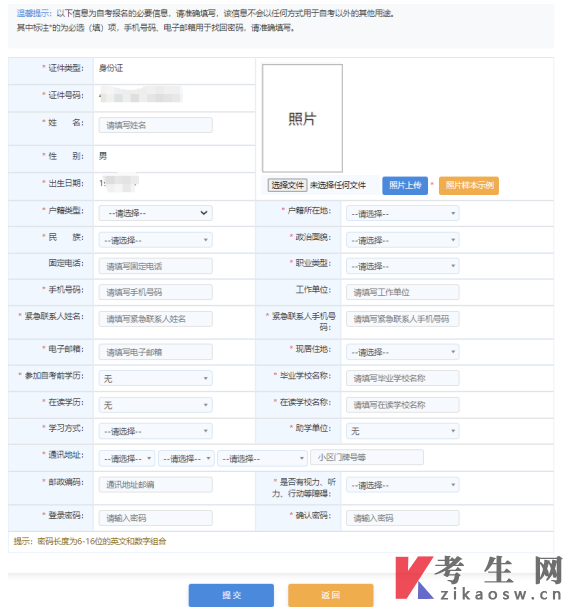Open the 参加自考前学历 dropdown
The height and width of the screenshot is (613, 577).
(156, 378)
